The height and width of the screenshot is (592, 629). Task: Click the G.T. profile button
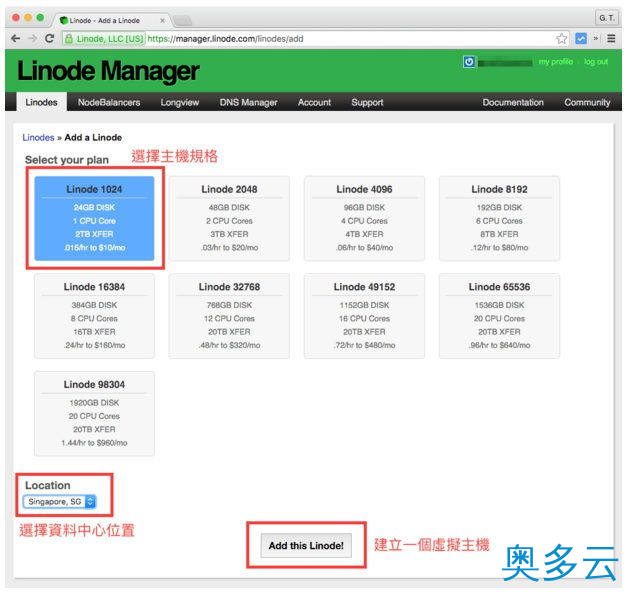[607, 18]
